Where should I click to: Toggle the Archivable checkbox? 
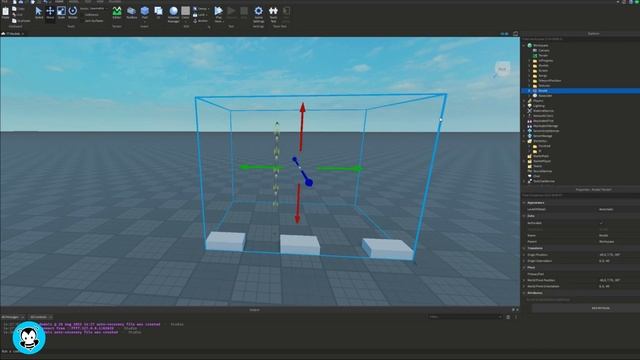(601, 223)
